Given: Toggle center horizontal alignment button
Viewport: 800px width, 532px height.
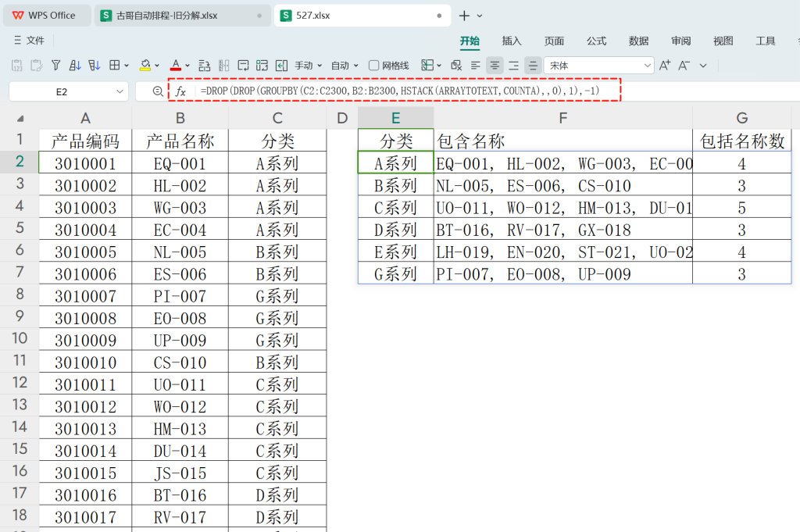Looking at the screenshot, I should click(x=495, y=66).
